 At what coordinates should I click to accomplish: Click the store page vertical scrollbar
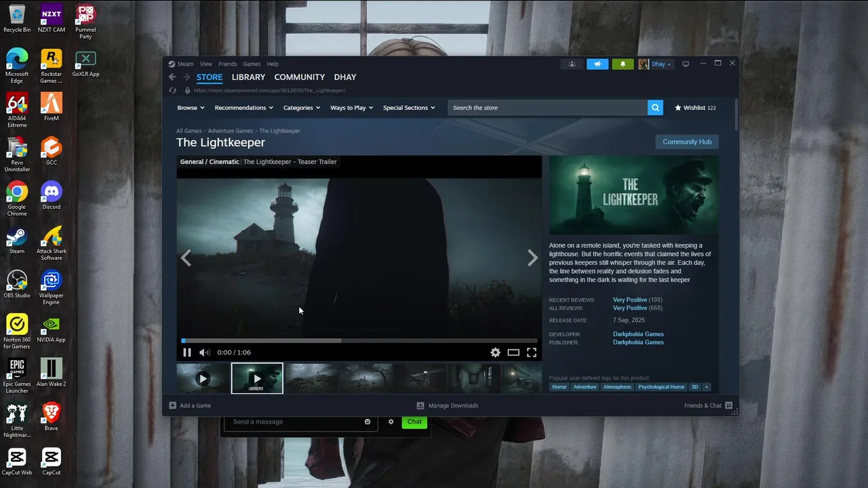(736, 115)
